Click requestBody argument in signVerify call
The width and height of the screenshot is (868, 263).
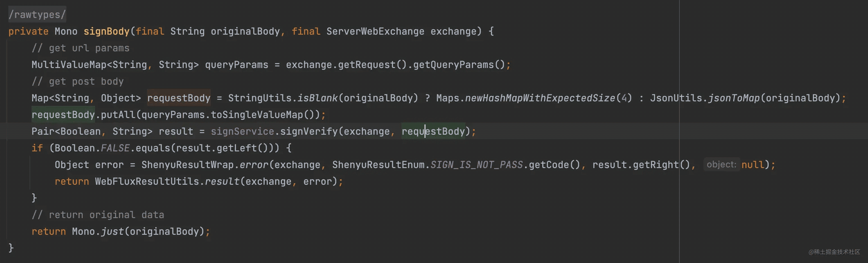point(433,131)
